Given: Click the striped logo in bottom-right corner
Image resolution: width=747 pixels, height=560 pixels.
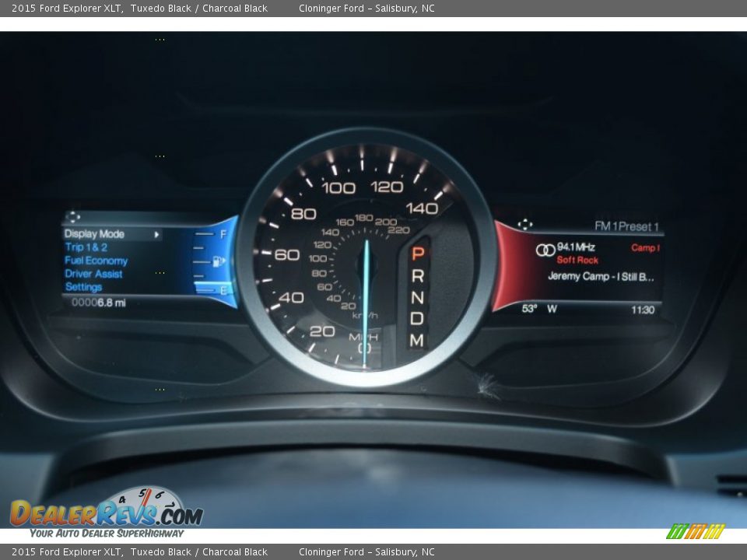Looking at the screenshot, I should (x=695, y=531).
